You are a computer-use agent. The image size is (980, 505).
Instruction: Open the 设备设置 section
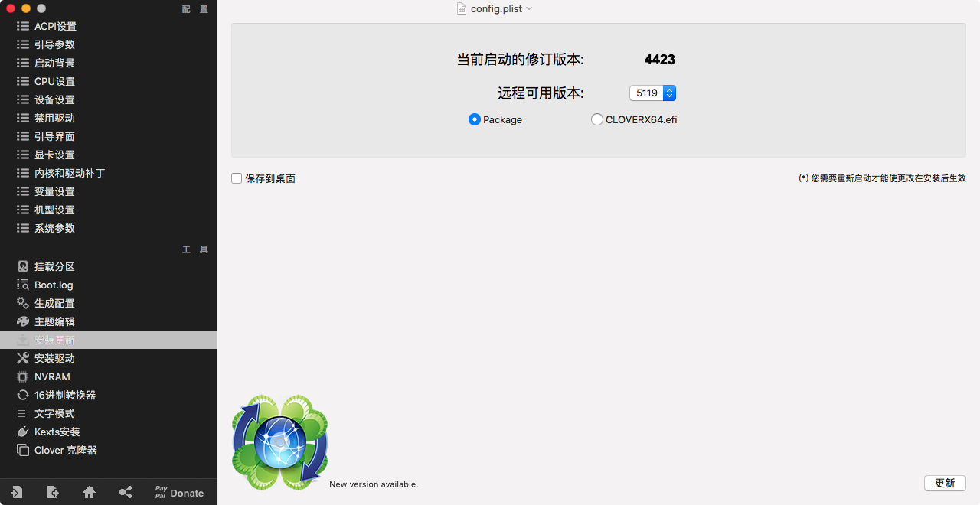pos(108,99)
